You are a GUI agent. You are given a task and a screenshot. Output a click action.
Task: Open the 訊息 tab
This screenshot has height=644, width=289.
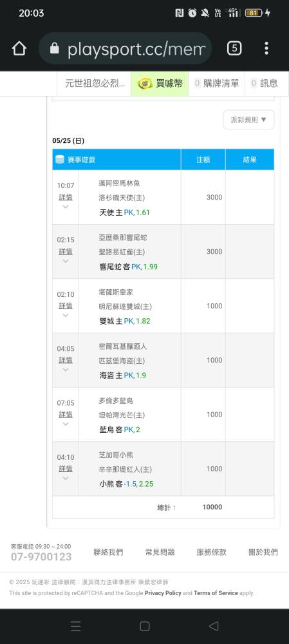pos(265,84)
